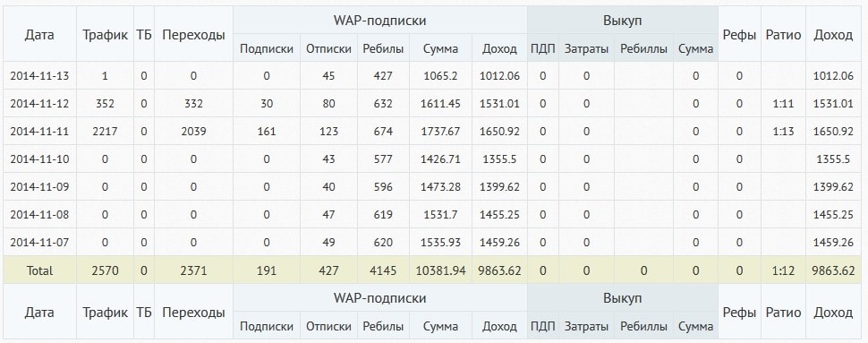Screen dimensions: 868x343
Task: Click the income value 1531.01 in last column
Action: [x=833, y=104]
